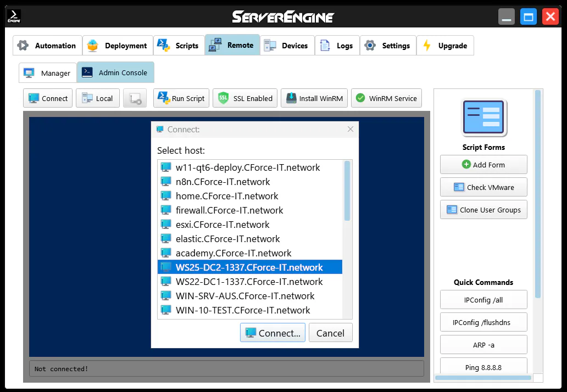Click the Connect toolbar button
The height and width of the screenshot is (392, 567).
[x=48, y=98]
